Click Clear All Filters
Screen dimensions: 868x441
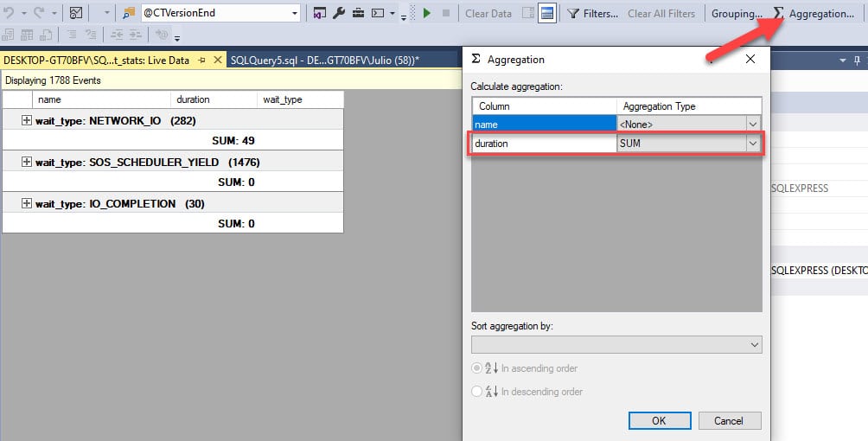[661, 13]
